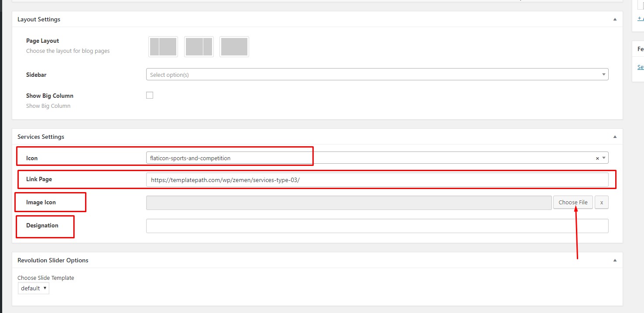Select the left-sidebar page layout thumbnail

tap(163, 47)
